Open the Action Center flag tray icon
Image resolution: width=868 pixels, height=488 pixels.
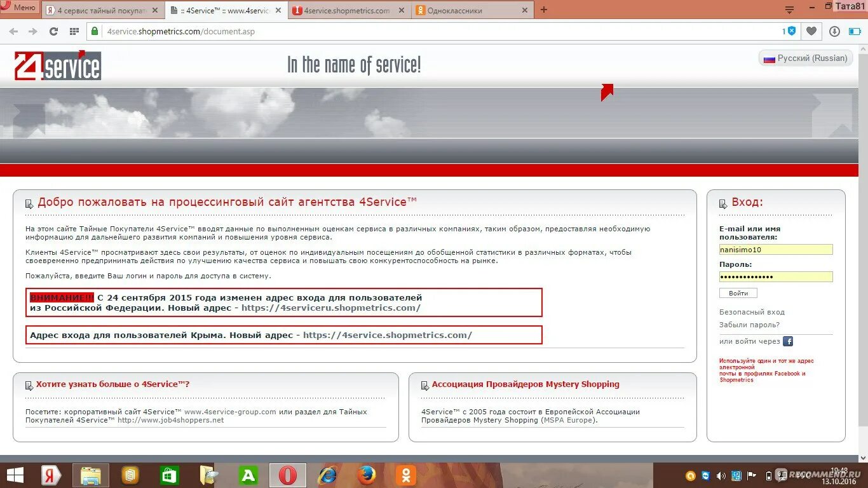752,476
